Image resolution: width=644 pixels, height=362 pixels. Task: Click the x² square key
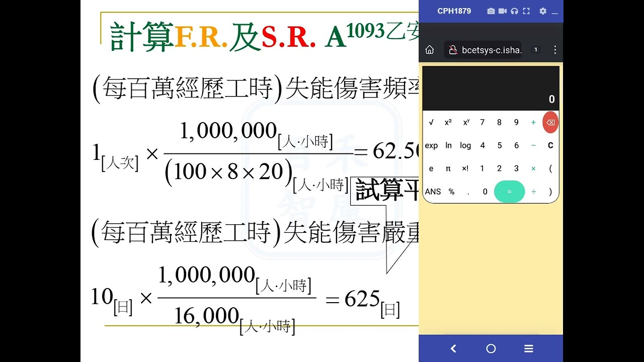[448, 123]
